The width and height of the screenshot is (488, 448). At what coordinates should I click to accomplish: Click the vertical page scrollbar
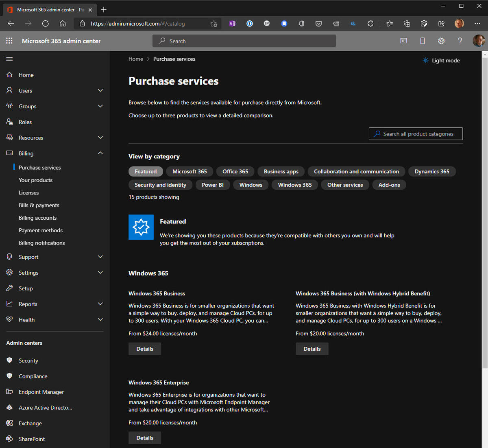(484, 203)
